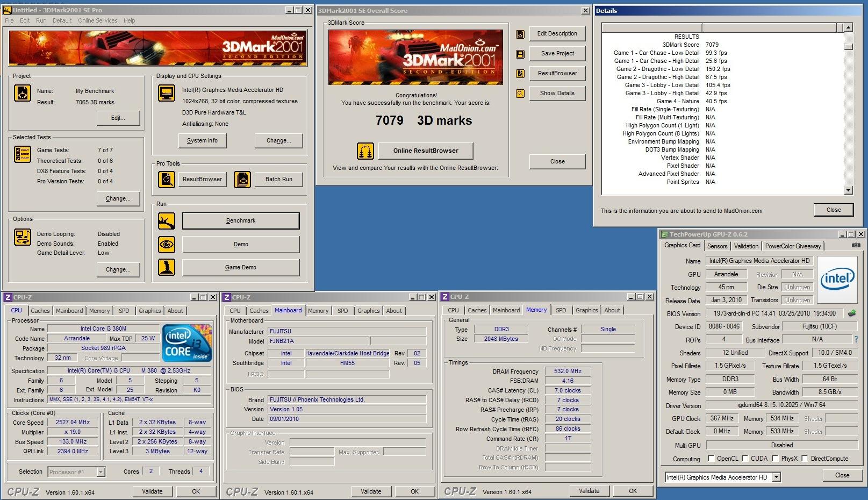Click the Game Demo button
Viewport: 868px width, 500px height.
pos(241,267)
